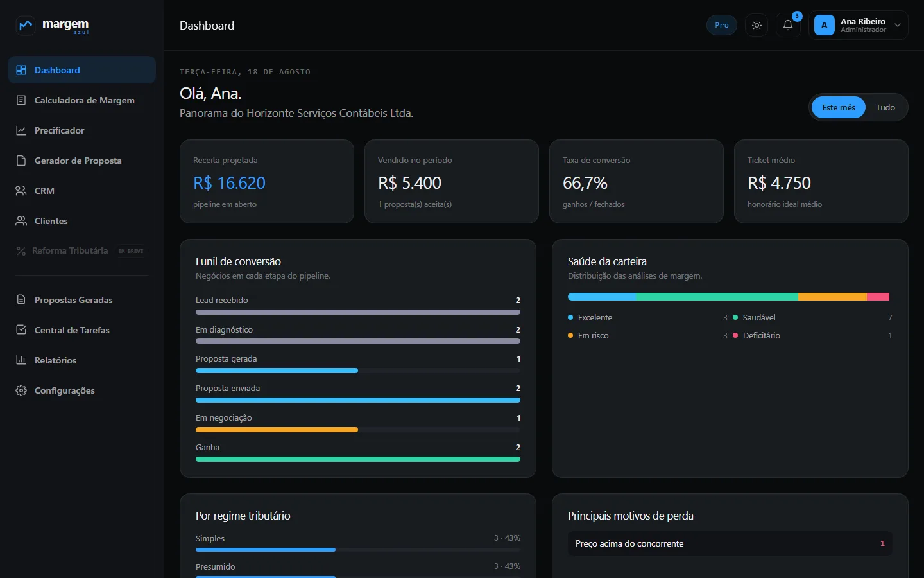Open the Dashboard menu item

coord(81,70)
